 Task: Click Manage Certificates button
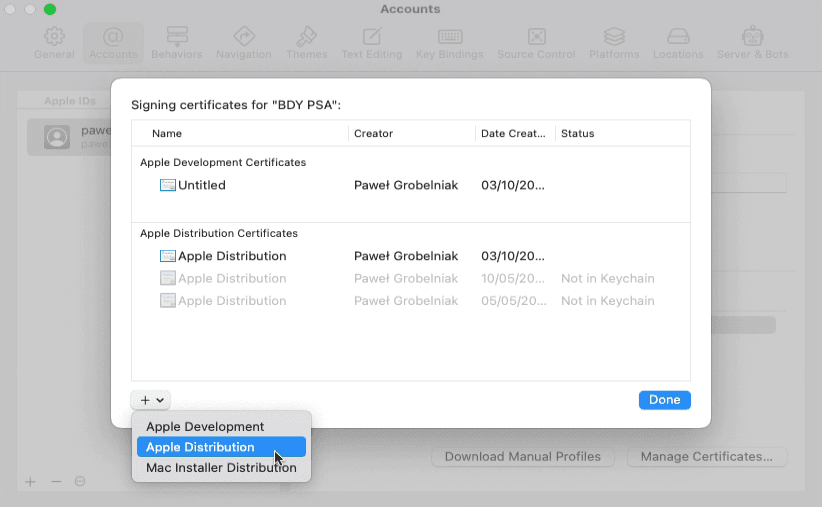(x=707, y=457)
